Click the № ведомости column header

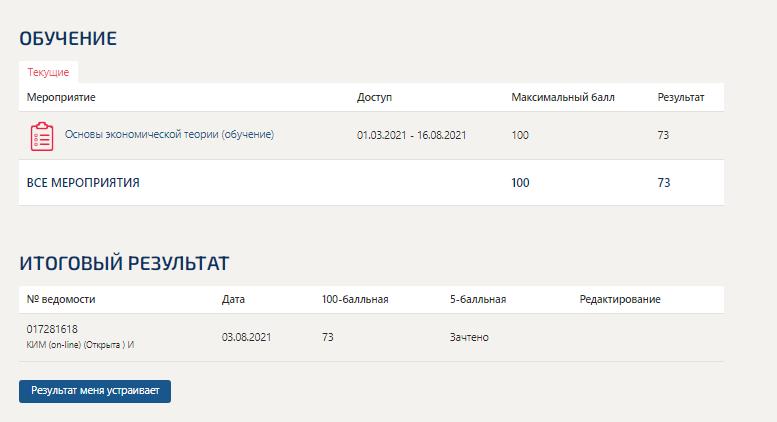click(61, 299)
